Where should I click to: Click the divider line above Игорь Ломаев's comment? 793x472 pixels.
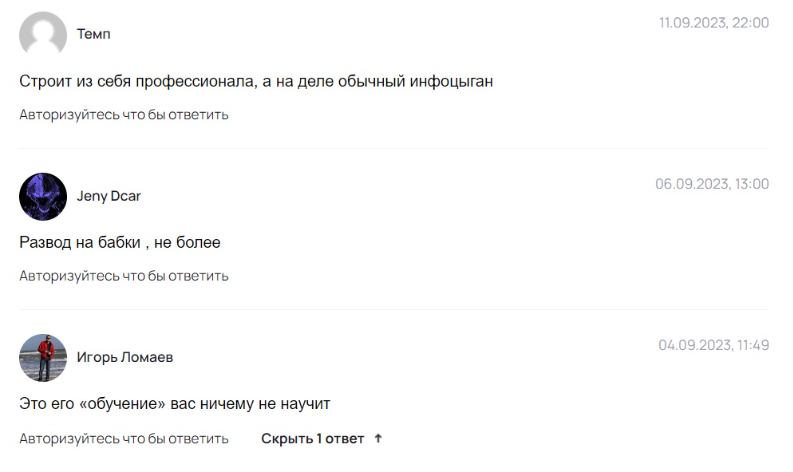tap(394, 310)
